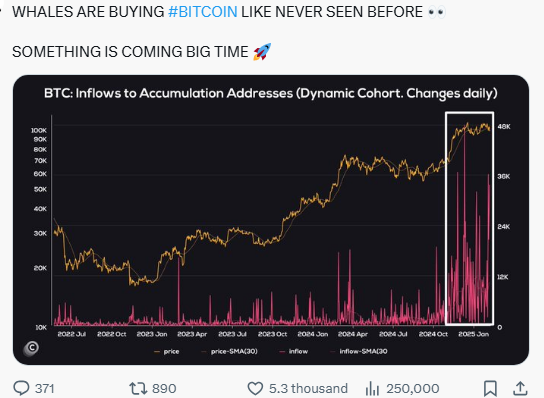Bookmark this post

tap(490, 388)
